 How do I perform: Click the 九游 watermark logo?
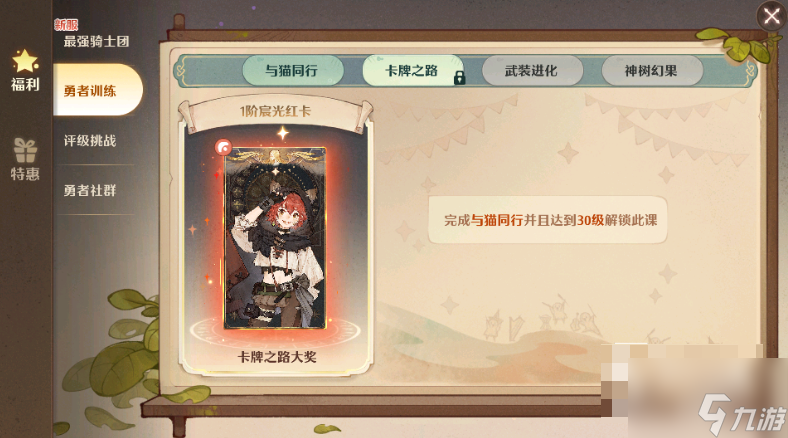coord(742,414)
